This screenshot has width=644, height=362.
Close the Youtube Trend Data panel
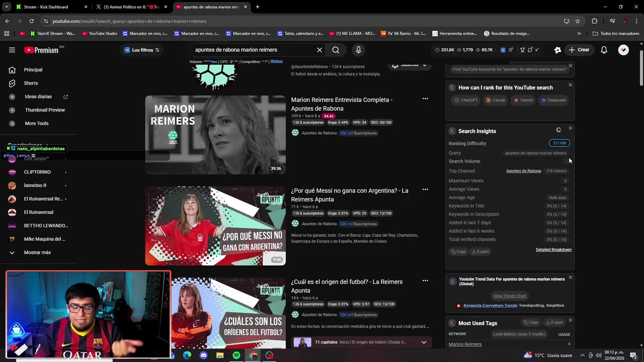coord(570,277)
